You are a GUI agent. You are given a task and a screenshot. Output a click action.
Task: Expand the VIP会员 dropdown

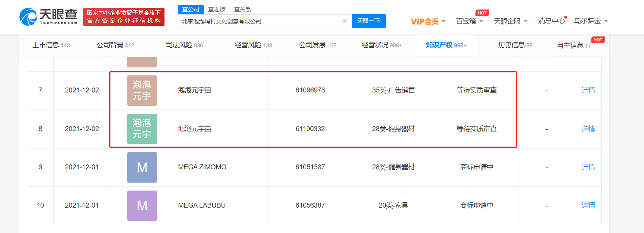[x=428, y=21]
